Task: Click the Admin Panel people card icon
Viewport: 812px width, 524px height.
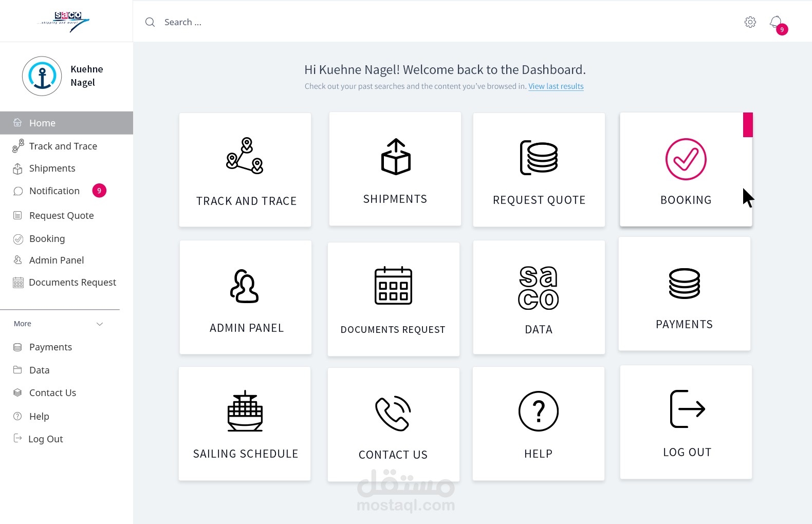Action: pyautogui.click(x=245, y=286)
